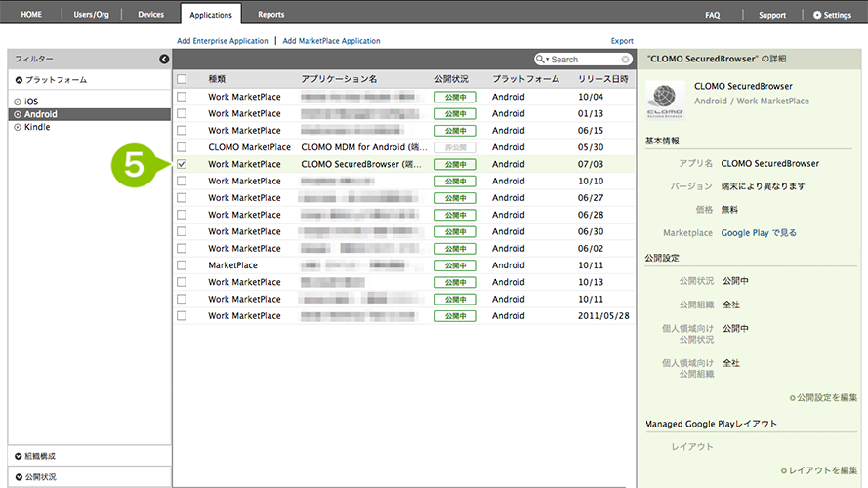The image size is (868, 488).
Task: Check the 01/13 release row checkbox
Action: [182, 113]
